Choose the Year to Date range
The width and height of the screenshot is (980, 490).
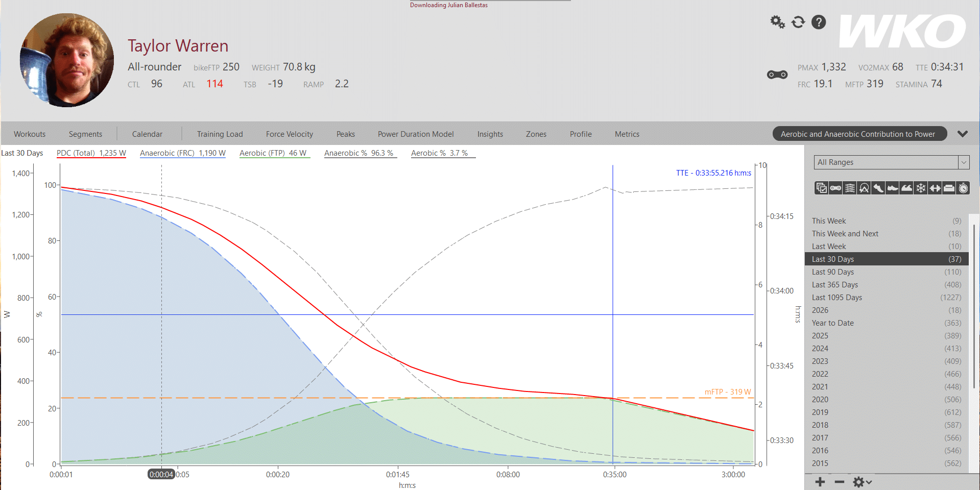[x=833, y=323]
